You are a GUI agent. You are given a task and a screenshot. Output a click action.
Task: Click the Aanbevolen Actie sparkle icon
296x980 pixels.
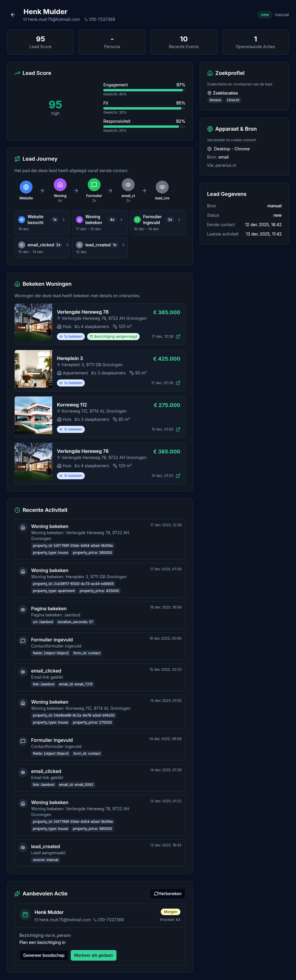(x=17, y=894)
